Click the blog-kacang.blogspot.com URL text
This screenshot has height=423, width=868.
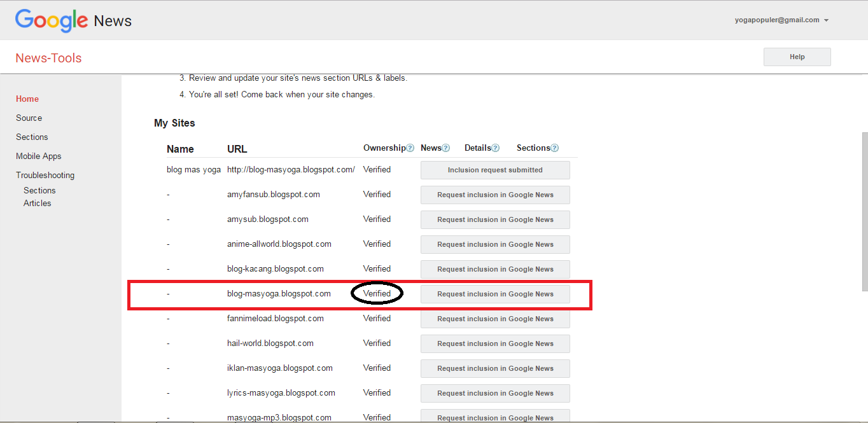coord(276,268)
